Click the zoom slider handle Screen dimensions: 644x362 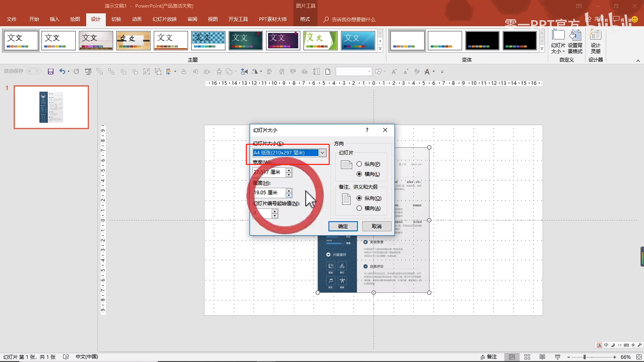click(585, 357)
